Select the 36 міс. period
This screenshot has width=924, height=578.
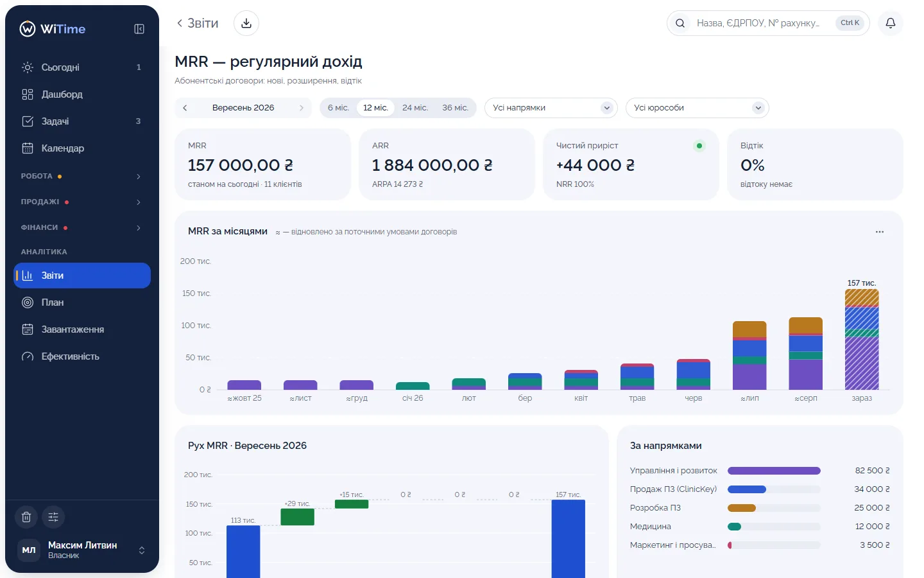click(455, 108)
